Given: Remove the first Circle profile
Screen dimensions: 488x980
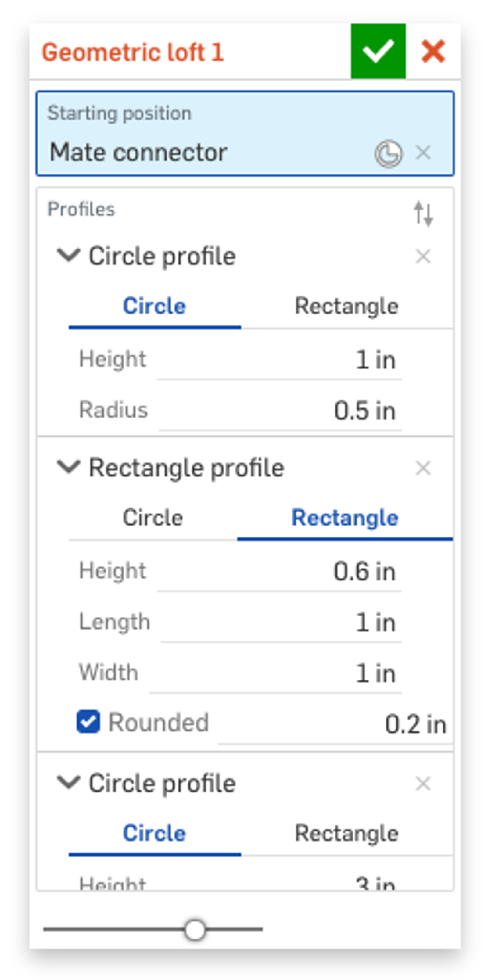Looking at the screenshot, I should pyautogui.click(x=423, y=256).
